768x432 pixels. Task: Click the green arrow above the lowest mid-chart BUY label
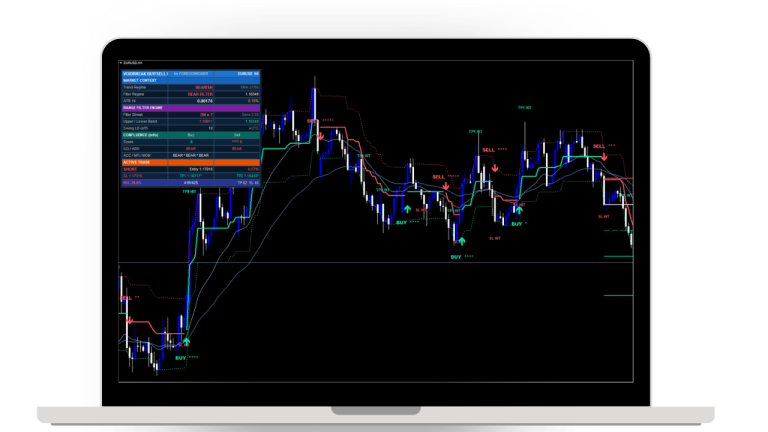pos(461,241)
